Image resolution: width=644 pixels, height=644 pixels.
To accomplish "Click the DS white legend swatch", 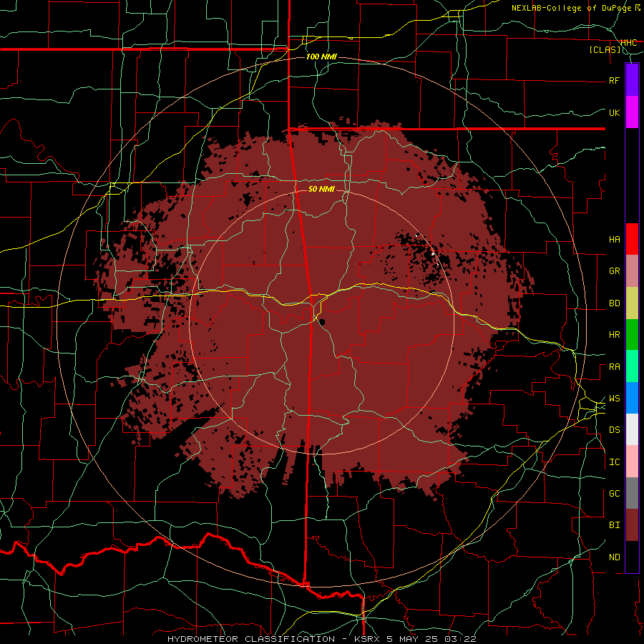I will tap(632, 429).
